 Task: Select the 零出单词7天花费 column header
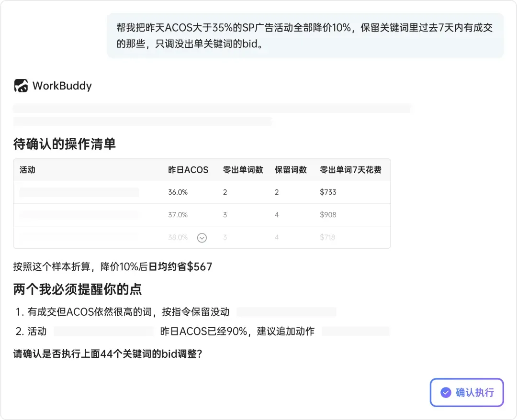[x=350, y=170]
